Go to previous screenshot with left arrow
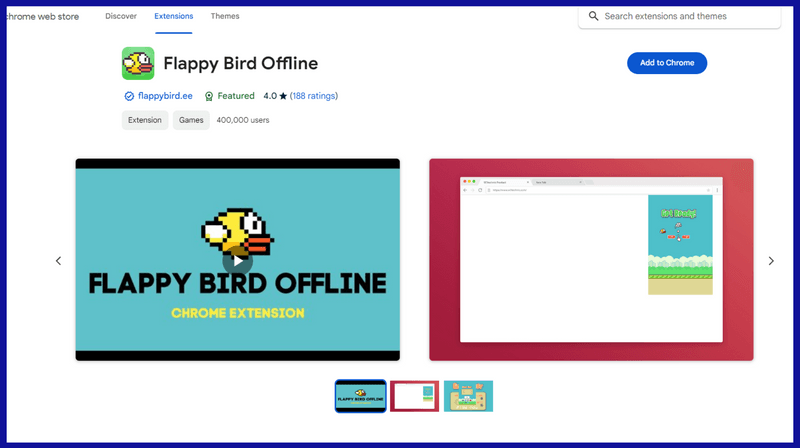The image size is (800, 448). [58, 261]
